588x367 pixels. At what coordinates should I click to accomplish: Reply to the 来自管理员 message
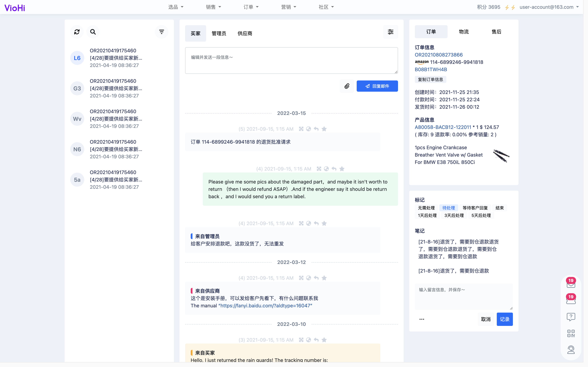coord(316,223)
